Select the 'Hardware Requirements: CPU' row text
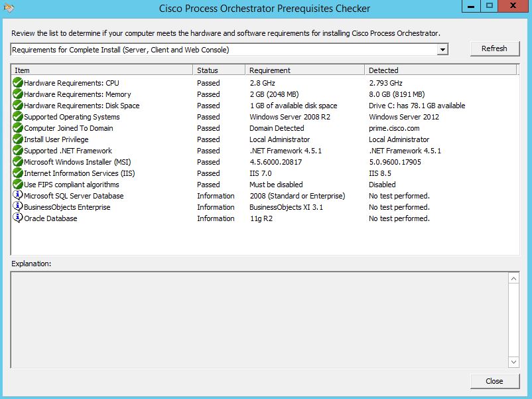 coord(72,83)
